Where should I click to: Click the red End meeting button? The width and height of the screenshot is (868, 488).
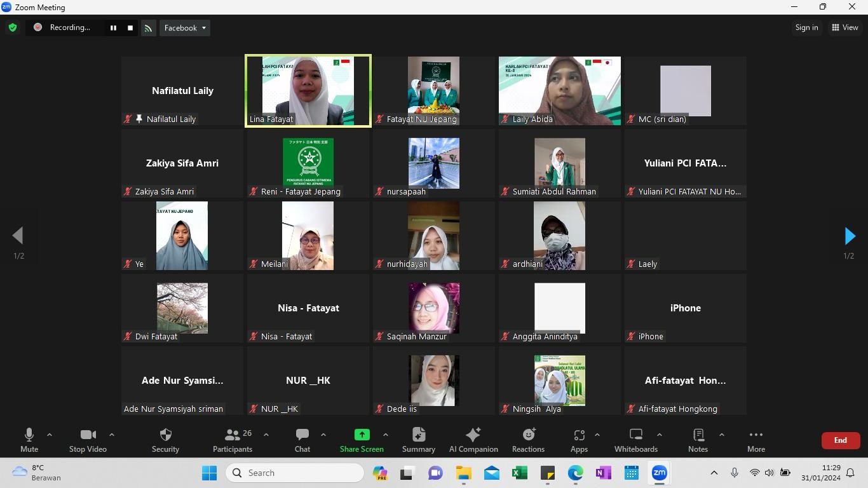tap(840, 440)
